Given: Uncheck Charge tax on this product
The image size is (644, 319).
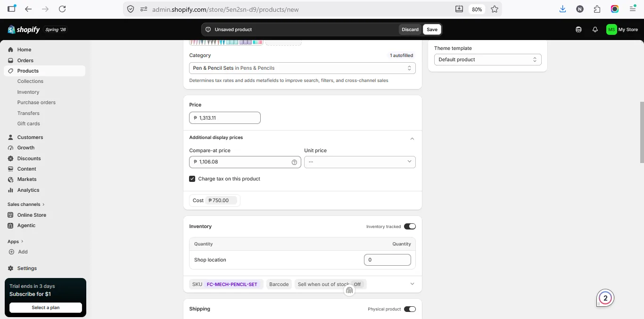Looking at the screenshot, I should pos(192,179).
